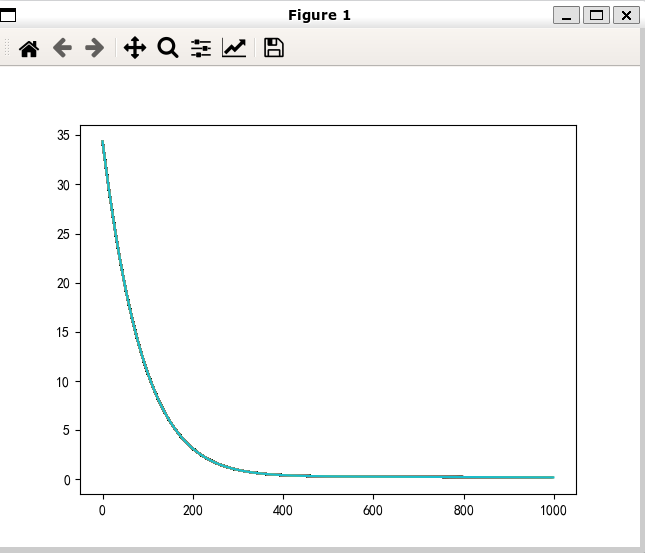Activate the Pan axes tool

(x=135, y=48)
